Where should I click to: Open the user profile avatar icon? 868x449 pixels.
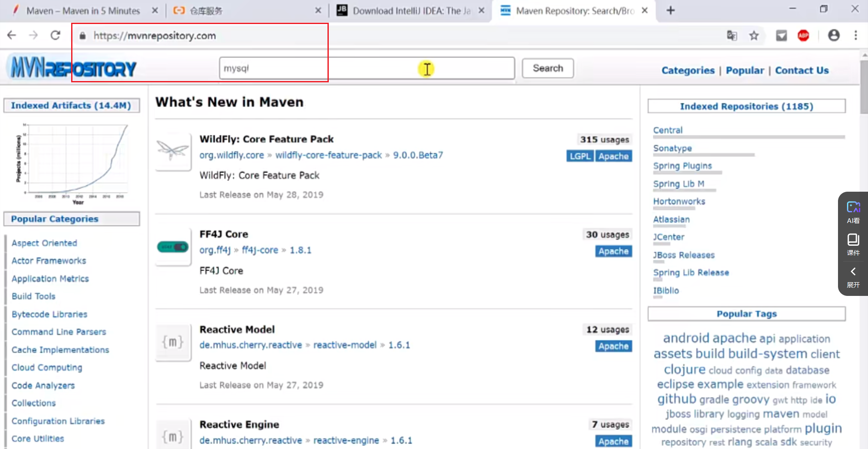pyautogui.click(x=834, y=35)
